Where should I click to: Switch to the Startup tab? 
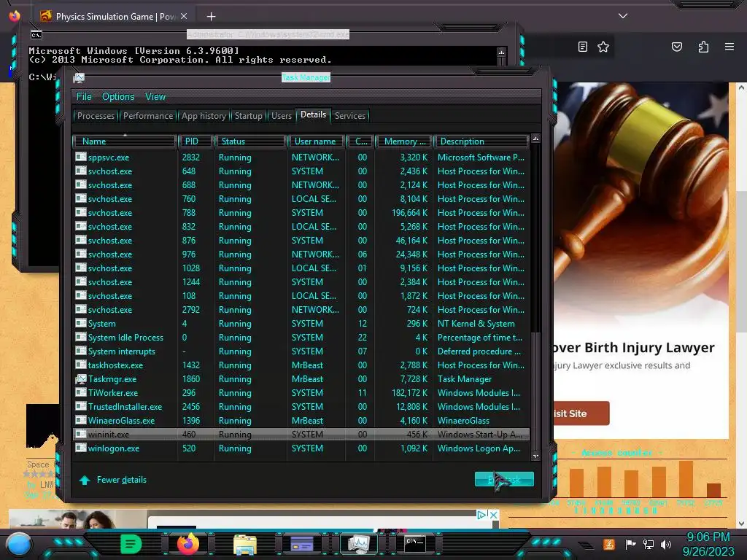pos(248,116)
